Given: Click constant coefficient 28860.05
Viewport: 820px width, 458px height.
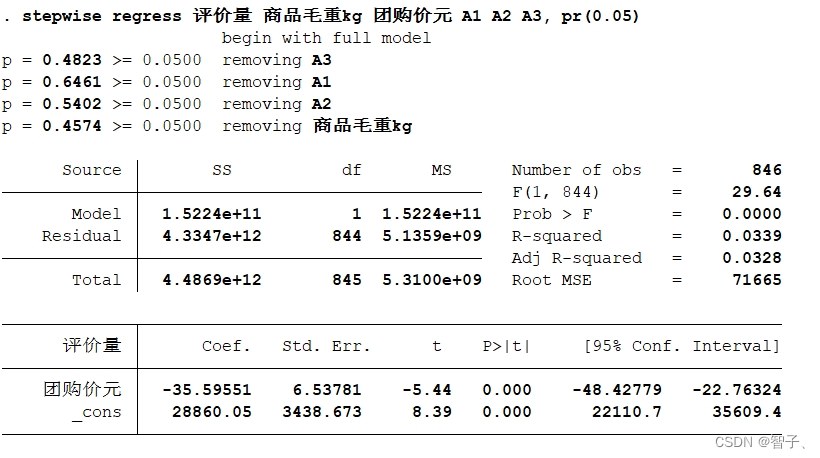Looking at the screenshot, I should pos(212,411).
